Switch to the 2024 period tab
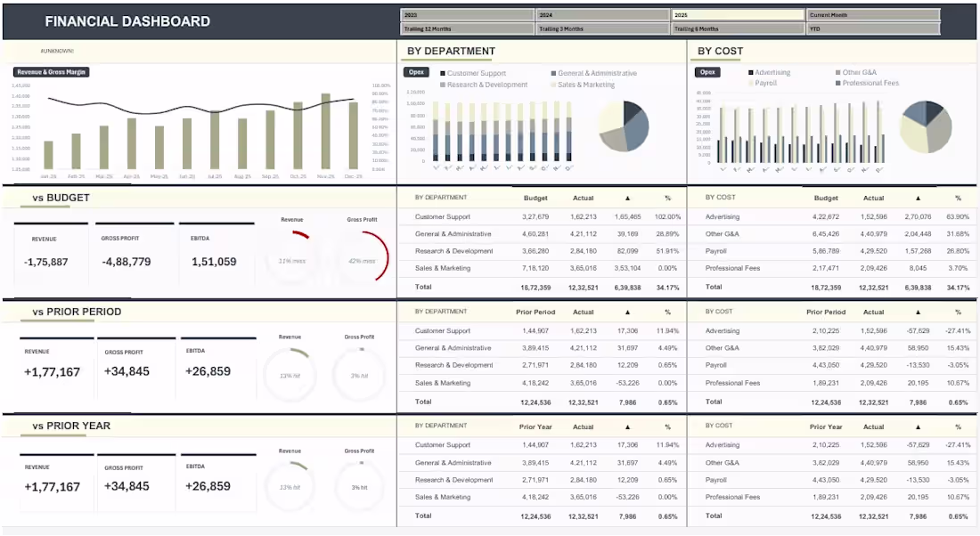Screen dimensions: 980x536 click(x=601, y=14)
